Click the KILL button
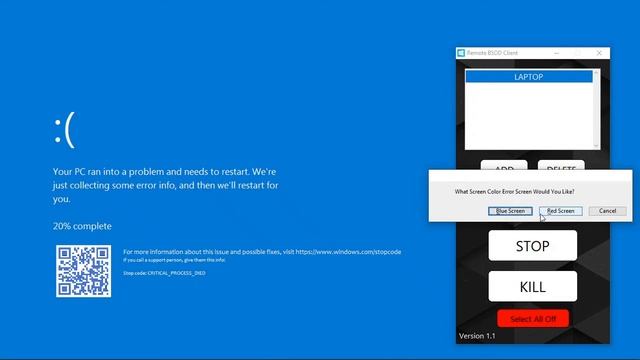Screen dimensions: 640x360 point(533,287)
